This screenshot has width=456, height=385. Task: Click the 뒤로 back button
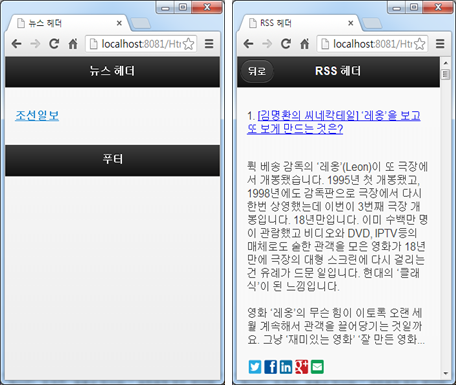257,71
